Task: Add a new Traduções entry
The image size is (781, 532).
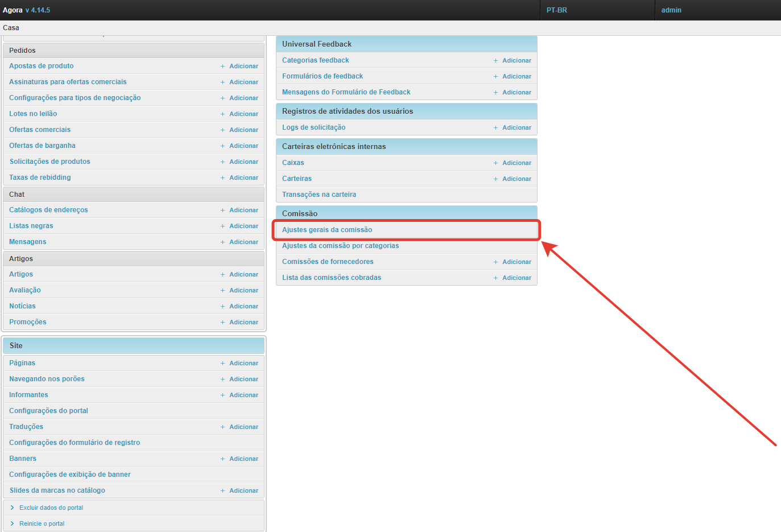Action: [243, 427]
